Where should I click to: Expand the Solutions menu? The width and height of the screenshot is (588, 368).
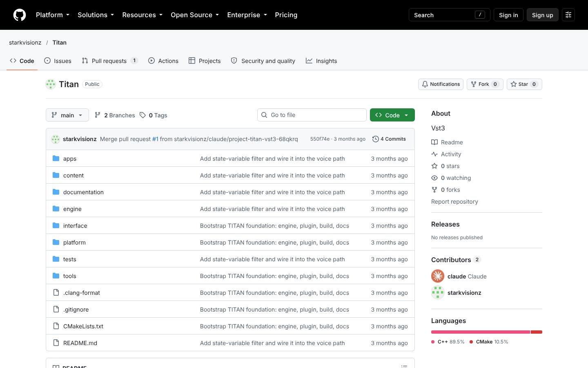coord(96,15)
